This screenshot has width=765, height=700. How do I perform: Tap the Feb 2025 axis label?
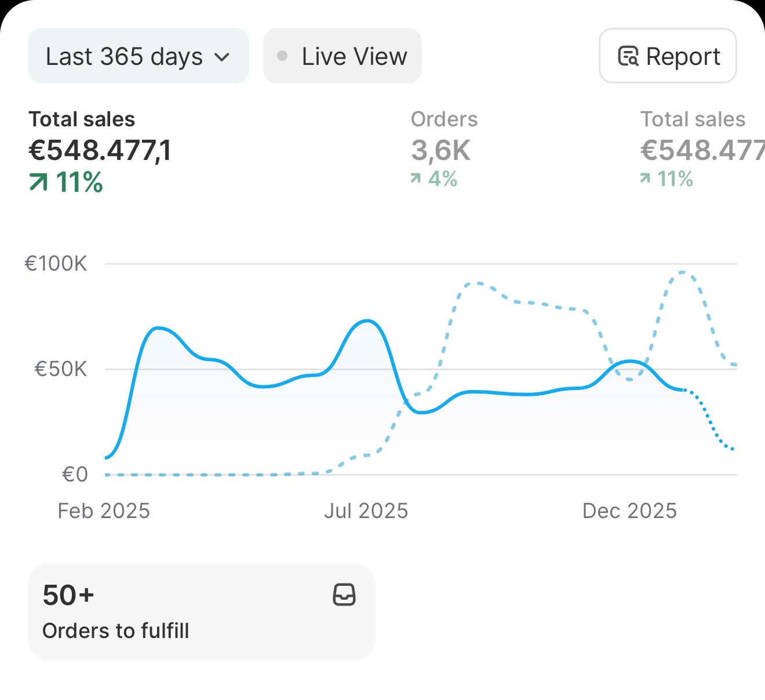coord(104,511)
